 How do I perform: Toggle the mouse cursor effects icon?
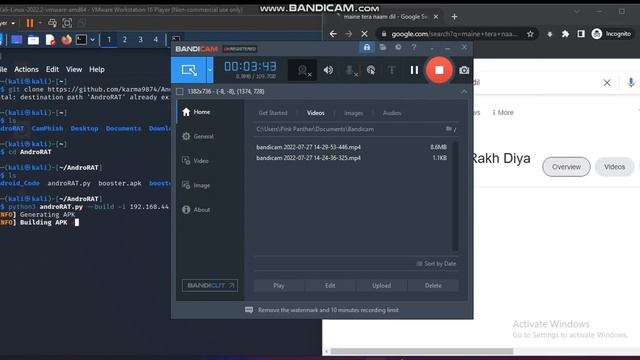point(371,70)
